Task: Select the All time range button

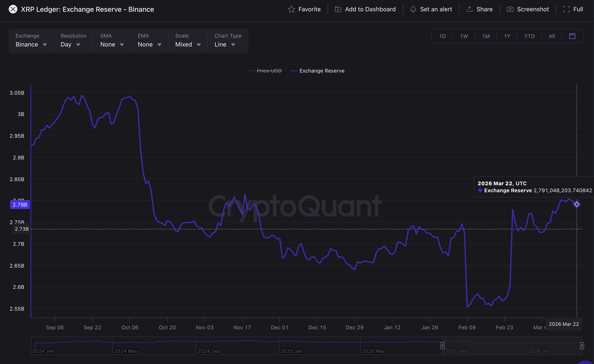Action: coord(552,36)
